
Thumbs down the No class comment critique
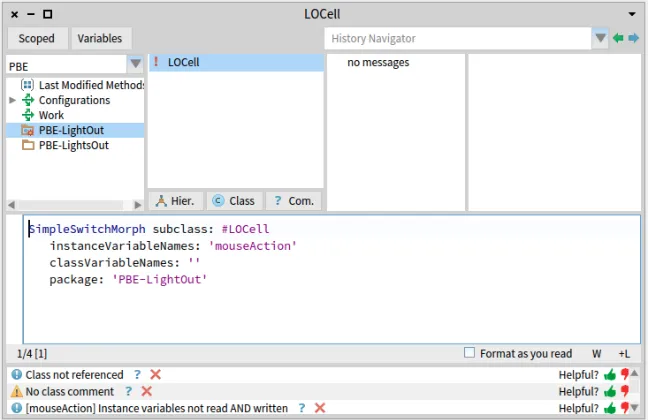(x=625, y=391)
